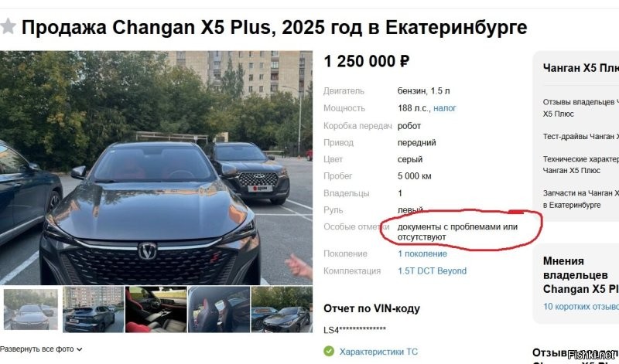Image resolution: width=619 pixels, height=364 pixels.
Task: Open Технические характеристики Чанган X5 Плюс
Action: tap(581, 165)
